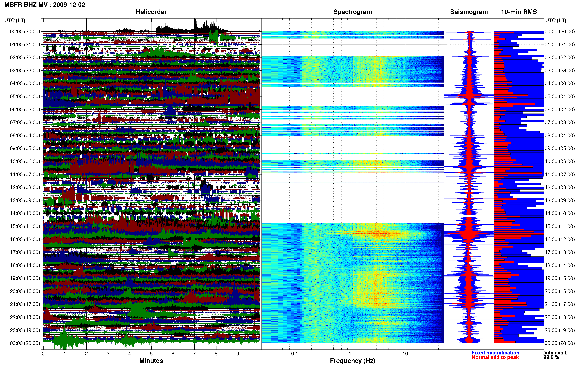Click the right '23:00 (19:00)' time label
This screenshot has height=368, width=588.
click(x=560, y=330)
